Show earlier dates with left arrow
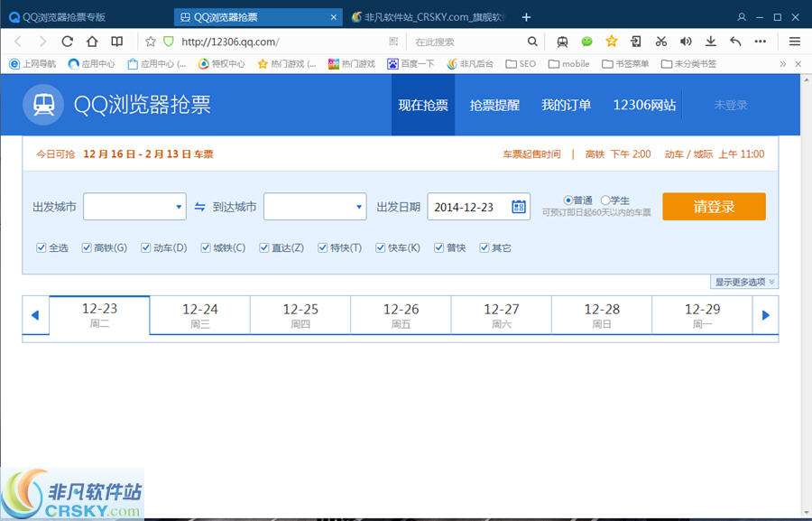The width and height of the screenshot is (812, 521). coord(35,315)
